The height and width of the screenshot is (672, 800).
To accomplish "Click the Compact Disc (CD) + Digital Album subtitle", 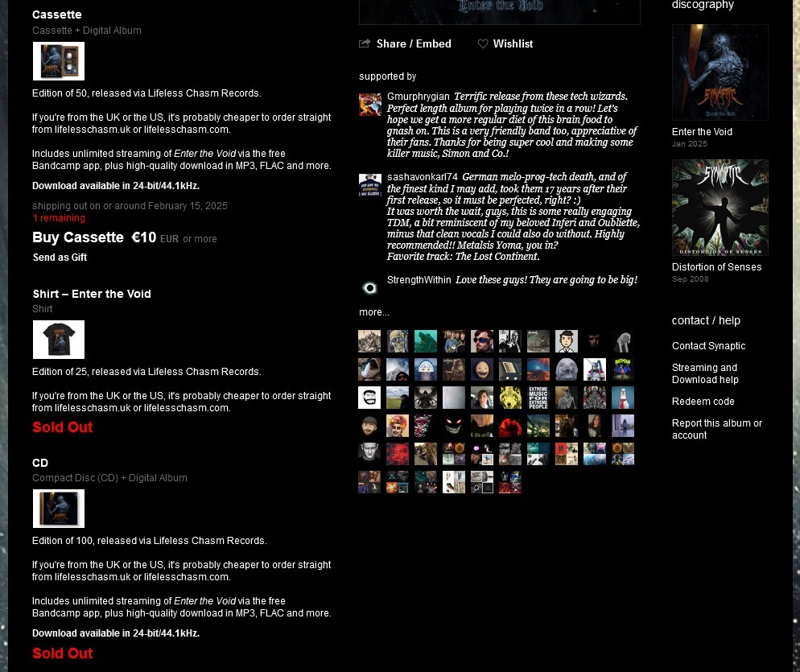I will pyautogui.click(x=109, y=478).
